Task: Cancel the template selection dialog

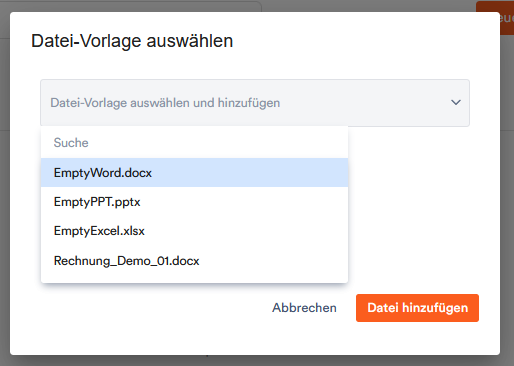Action: coord(304,308)
